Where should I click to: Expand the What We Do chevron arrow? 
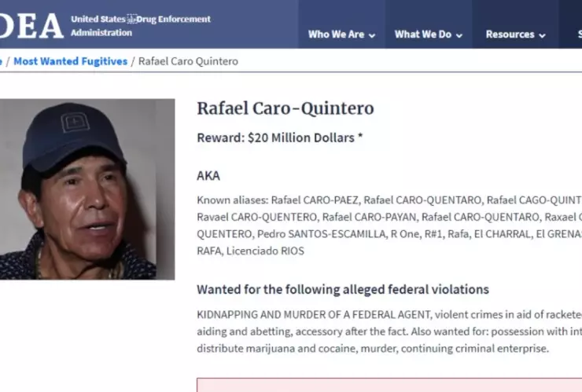(459, 35)
